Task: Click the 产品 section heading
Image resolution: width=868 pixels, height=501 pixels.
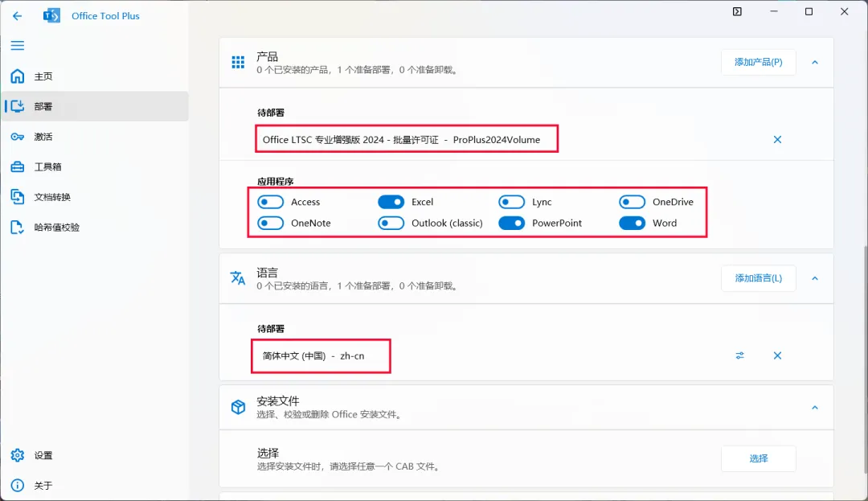Action: pyautogui.click(x=267, y=56)
